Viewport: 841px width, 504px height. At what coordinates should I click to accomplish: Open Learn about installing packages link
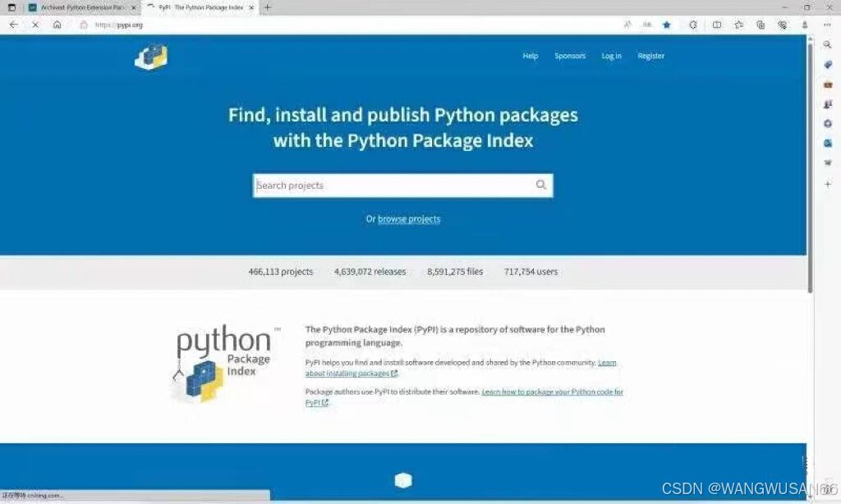point(461,368)
